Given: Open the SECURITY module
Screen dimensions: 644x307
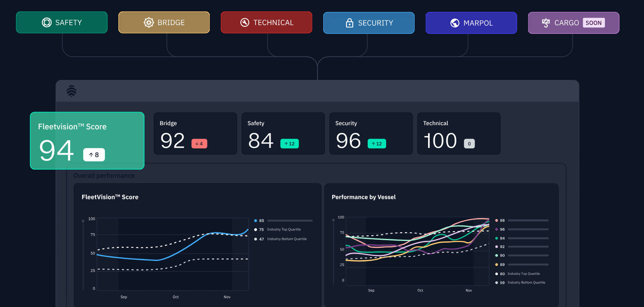Looking at the screenshot, I should pos(369,23).
